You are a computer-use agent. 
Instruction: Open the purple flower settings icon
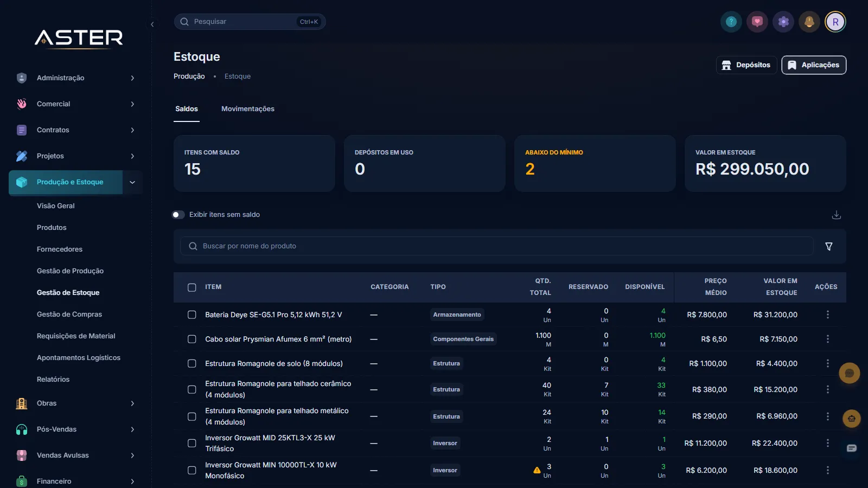tap(783, 22)
